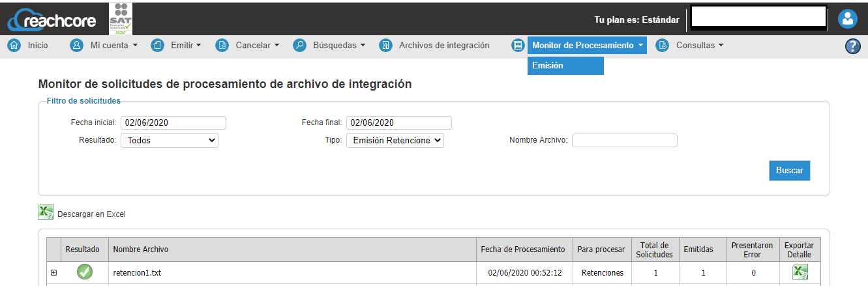Open the Emitir menu
868x286 pixels.
(x=186, y=46)
